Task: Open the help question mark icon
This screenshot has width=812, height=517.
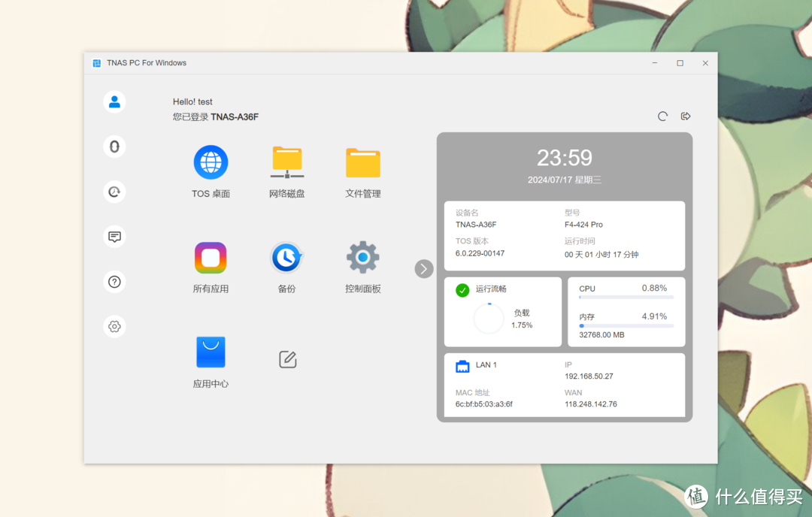Action: coord(114,282)
